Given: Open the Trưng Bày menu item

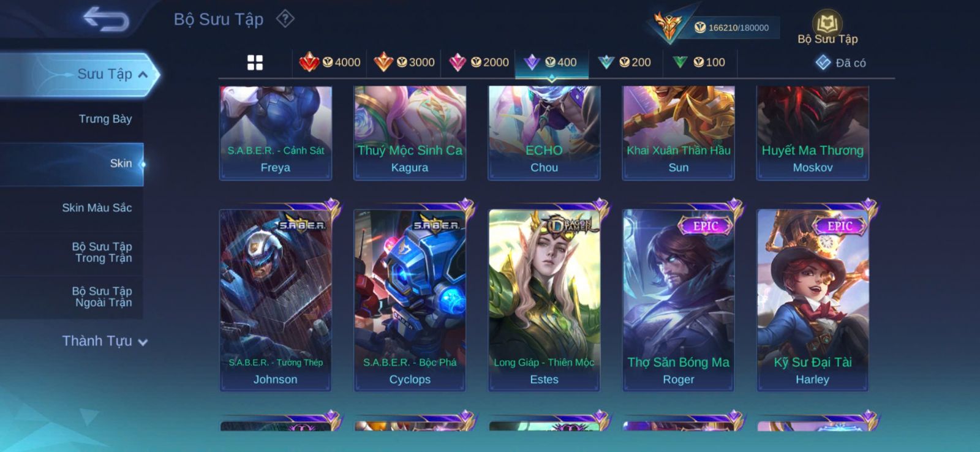Looking at the screenshot, I should coord(105,119).
